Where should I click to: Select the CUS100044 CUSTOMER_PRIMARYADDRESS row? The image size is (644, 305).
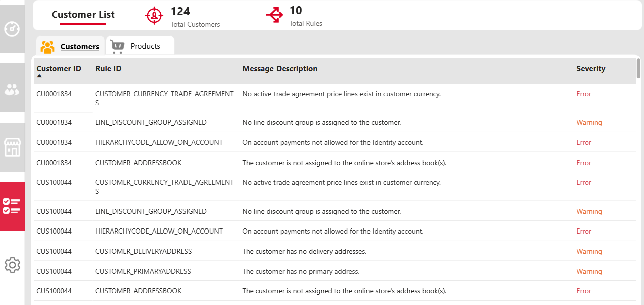point(335,271)
